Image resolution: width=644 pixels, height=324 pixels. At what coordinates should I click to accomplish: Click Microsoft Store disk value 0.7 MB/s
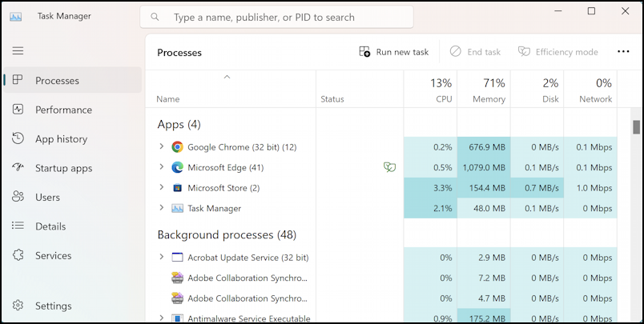537,188
